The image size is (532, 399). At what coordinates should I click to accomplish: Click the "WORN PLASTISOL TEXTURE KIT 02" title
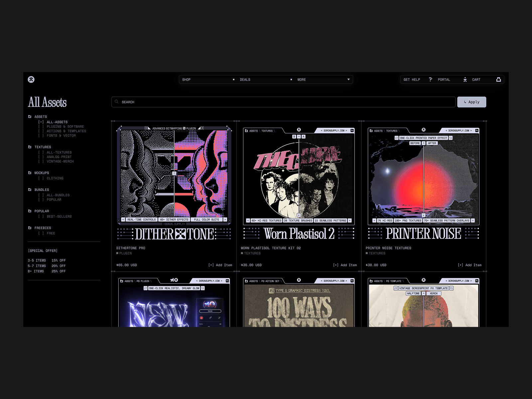click(x=271, y=248)
